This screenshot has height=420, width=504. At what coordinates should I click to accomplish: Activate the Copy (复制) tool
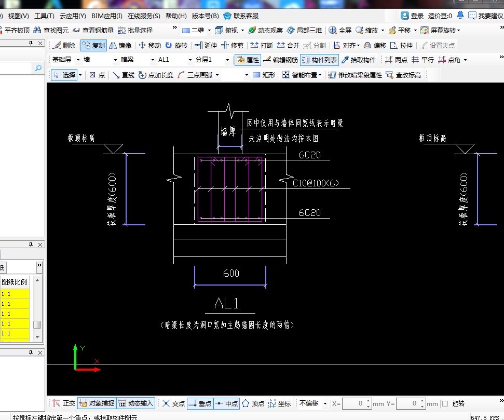pyautogui.click(x=93, y=45)
